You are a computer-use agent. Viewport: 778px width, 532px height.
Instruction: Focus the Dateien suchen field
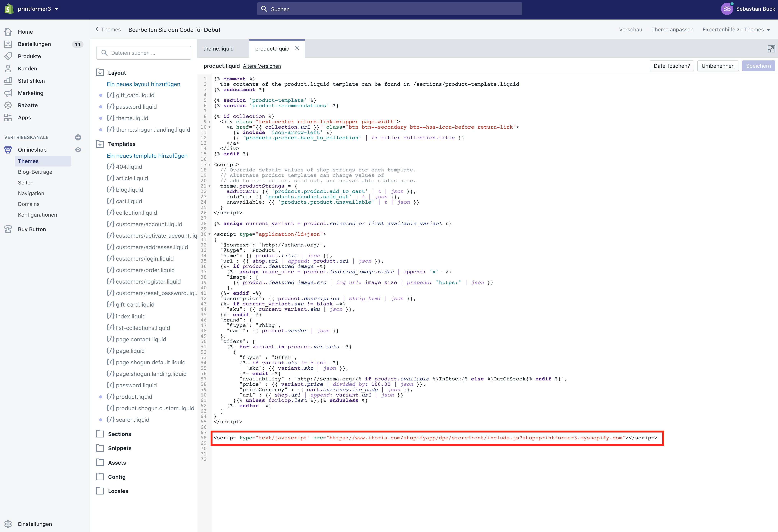click(147, 53)
